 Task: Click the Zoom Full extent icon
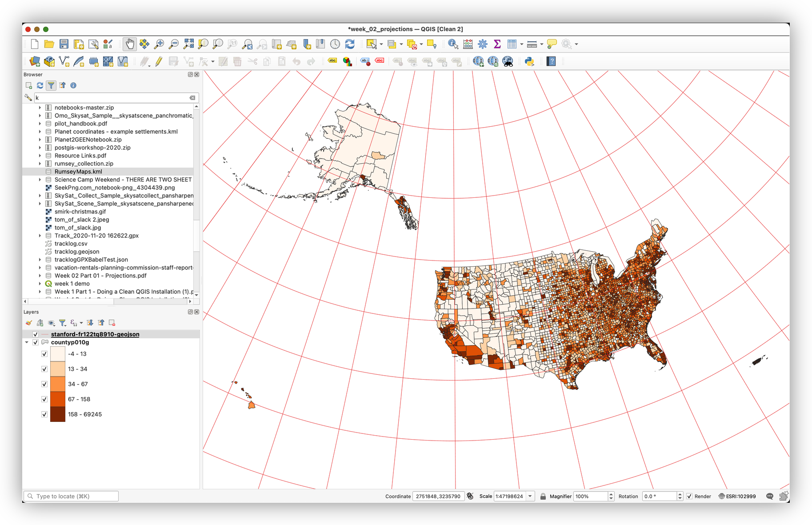pos(188,44)
